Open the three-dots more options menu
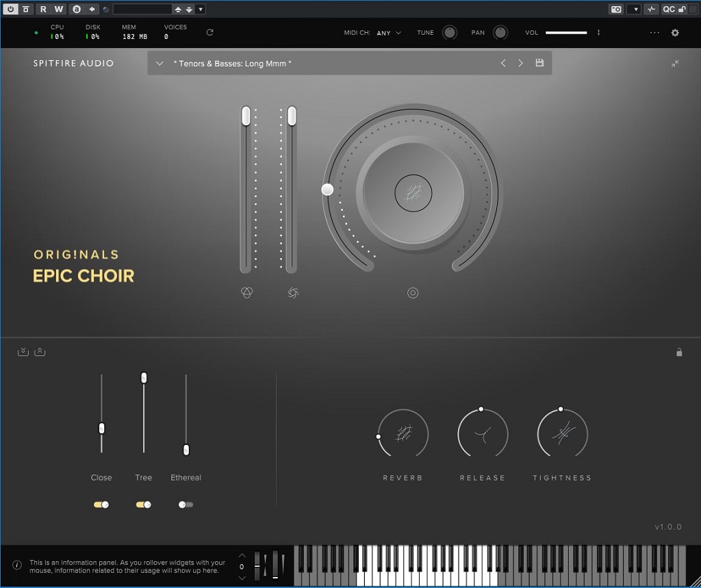 click(654, 33)
